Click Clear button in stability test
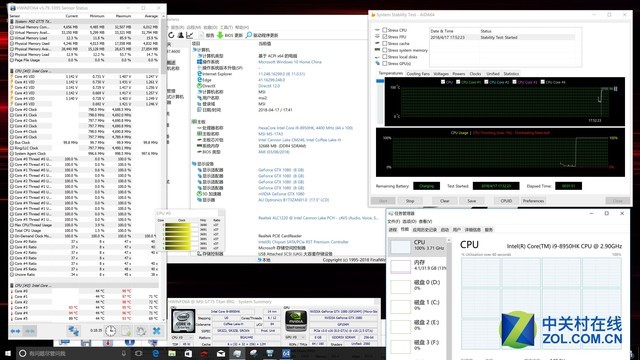The height and width of the screenshot is (360, 640). click(x=444, y=201)
